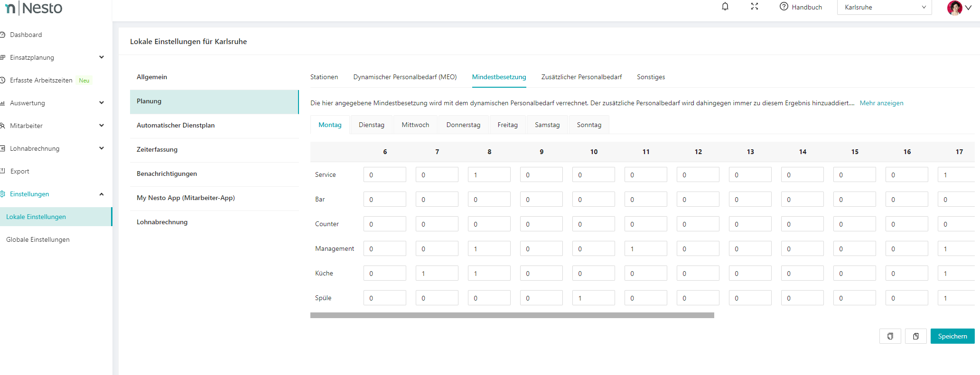980x375 pixels.
Task: Click the copy icon button beside Speichern
Action: (890, 336)
